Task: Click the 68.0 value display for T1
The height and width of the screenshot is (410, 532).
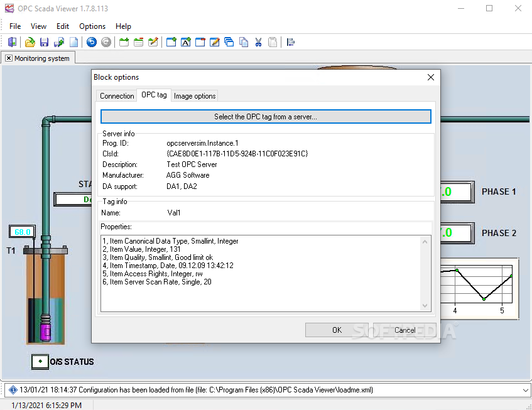Action: tap(23, 232)
